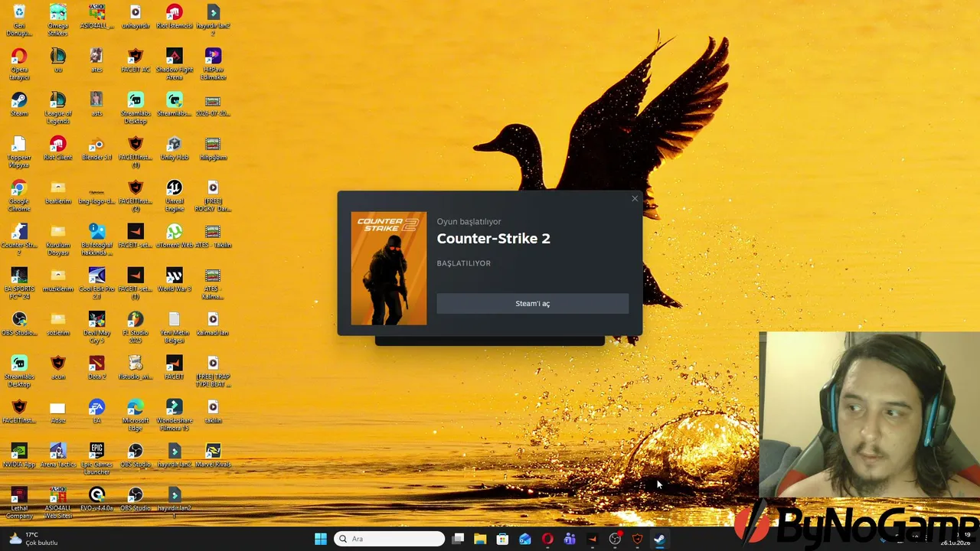Select the Lethal Company desktop icon
Image resolution: width=980 pixels, height=551 pixels.
pyautogui.click(x=19, y=503)
